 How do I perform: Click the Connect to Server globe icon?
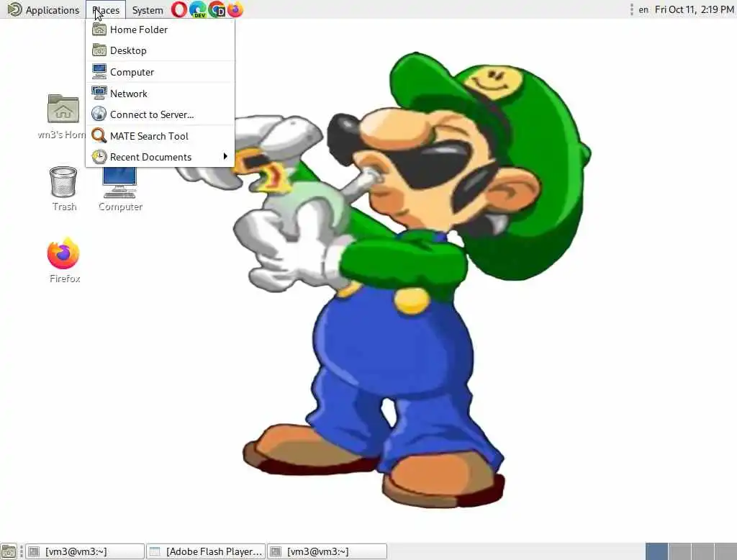click(99, 114)
